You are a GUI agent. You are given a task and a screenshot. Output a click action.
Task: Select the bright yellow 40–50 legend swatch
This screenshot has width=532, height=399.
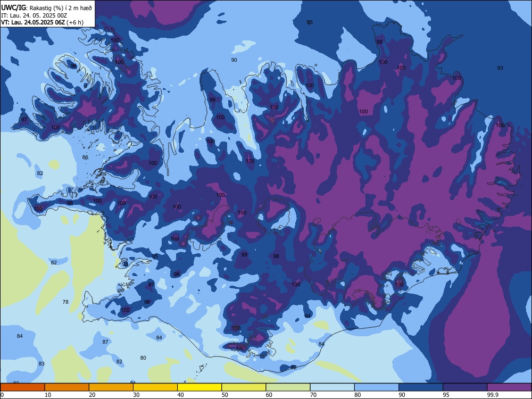pyautogui.click(x=199, y=387)
